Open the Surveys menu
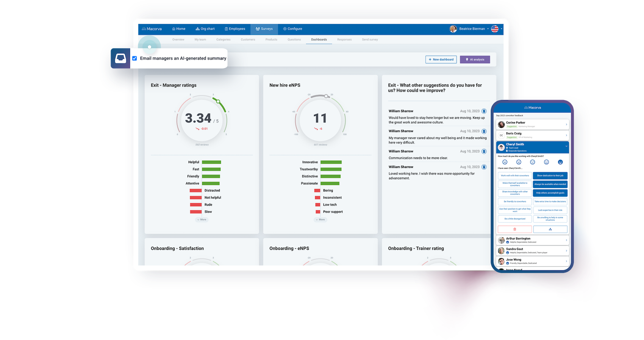The width and height of the screenshot is (644, 340). coord(264,29)
